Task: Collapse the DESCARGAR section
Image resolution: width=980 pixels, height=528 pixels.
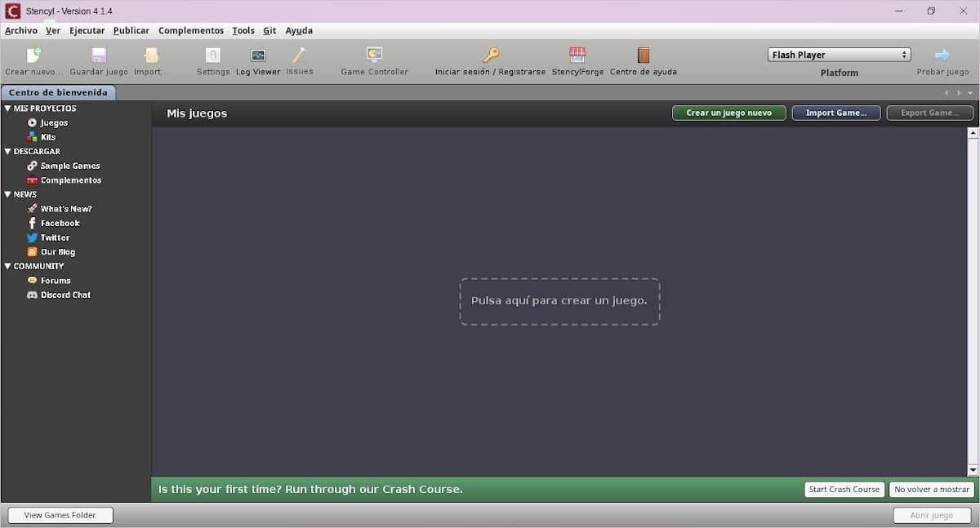Action: (x=8, y=152)
